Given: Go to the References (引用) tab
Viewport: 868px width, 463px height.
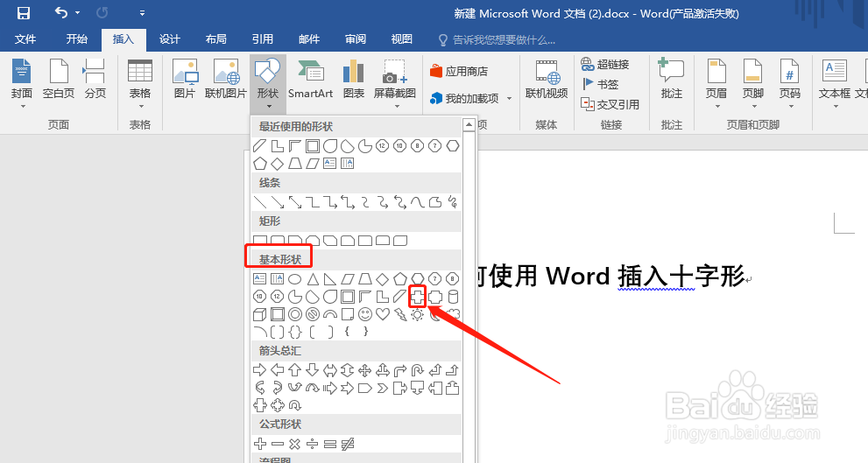Looking at the screenshot, I should coord(263,39).
